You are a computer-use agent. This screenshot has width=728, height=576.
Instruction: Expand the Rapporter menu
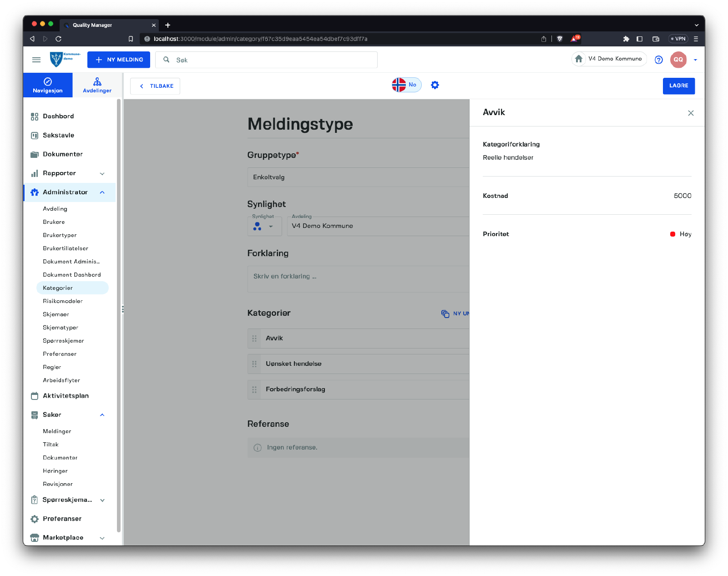[102, 173]
